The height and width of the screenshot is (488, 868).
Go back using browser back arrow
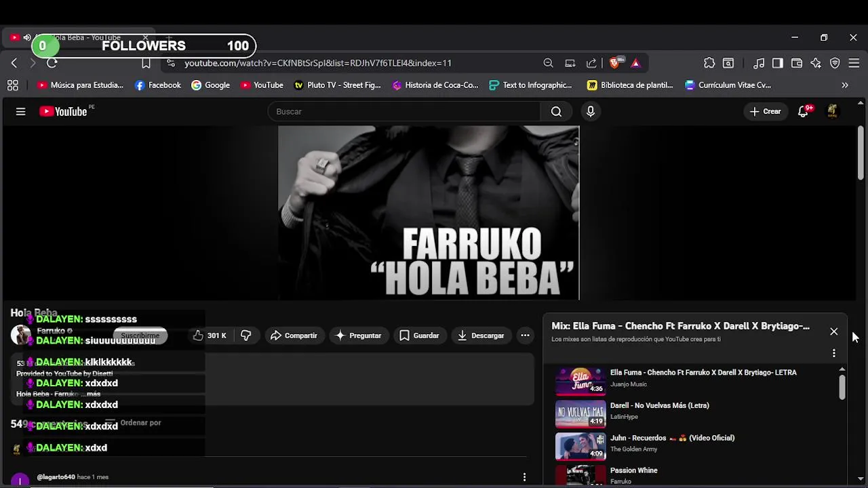(x=14, y=63)
